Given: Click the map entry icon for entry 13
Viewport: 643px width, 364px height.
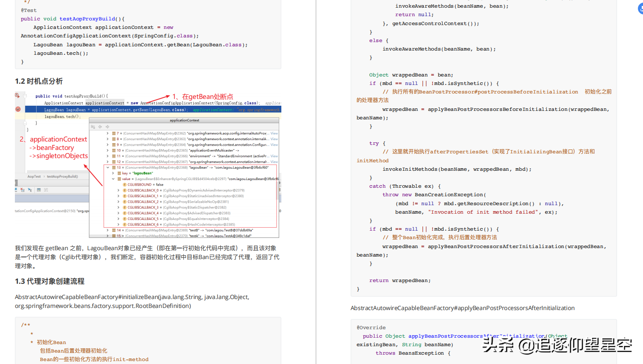Looking at the screenshot, I should click(x=114, y=167).
